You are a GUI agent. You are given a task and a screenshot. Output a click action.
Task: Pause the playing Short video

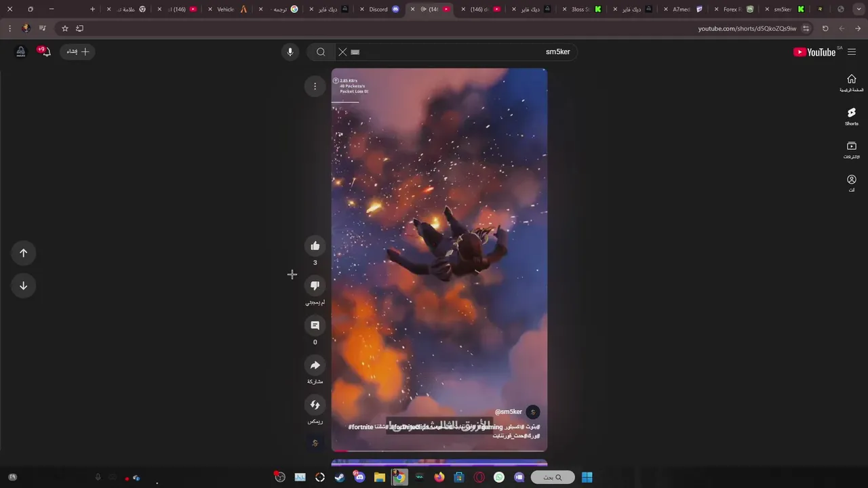pyautogui.click(x=439, y=260)
